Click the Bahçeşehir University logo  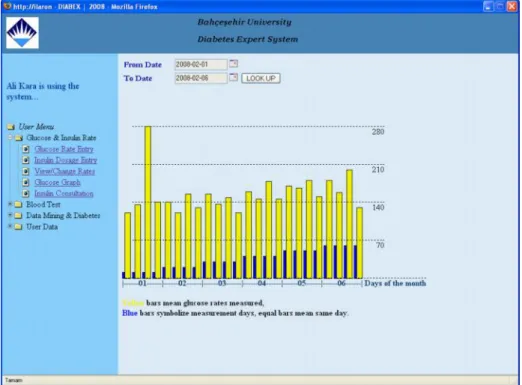coord(22,33)
